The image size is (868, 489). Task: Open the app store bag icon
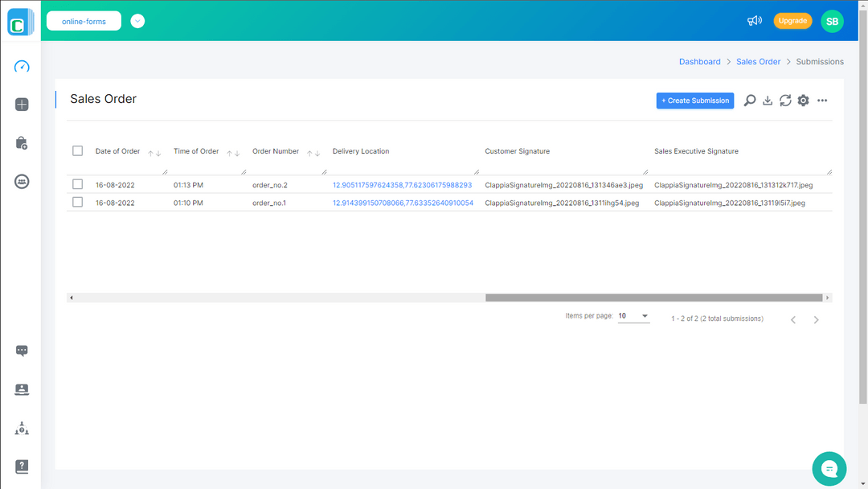[21, 142]
